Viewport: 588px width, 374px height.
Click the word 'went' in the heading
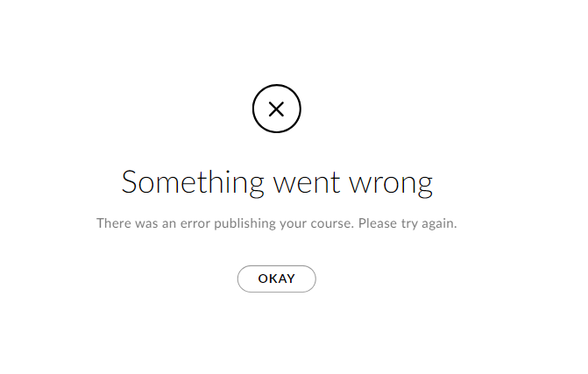307,182
